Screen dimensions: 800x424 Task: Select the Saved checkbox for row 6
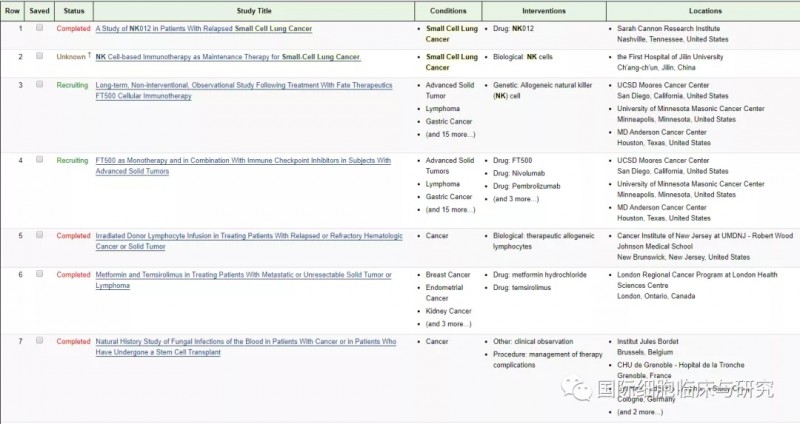(39, 274)
